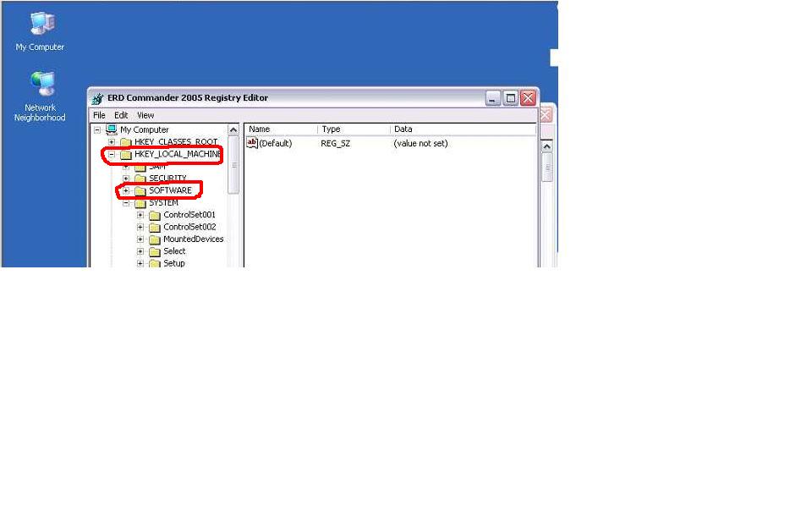The image size is (812, 517).
Task: Expand the SECURITY key
Action: click(126, 179)
